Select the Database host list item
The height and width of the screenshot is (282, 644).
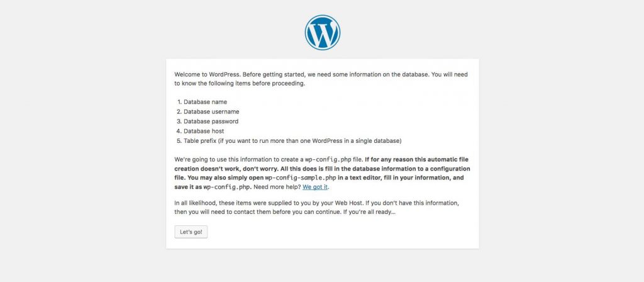click(201, 131)
